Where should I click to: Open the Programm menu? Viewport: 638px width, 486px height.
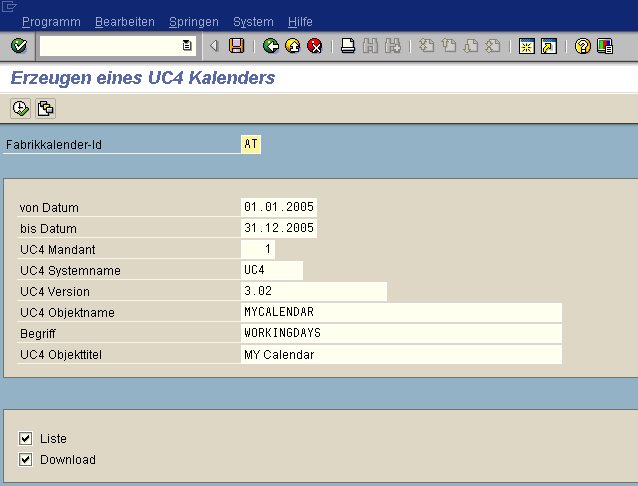(51, 22)
